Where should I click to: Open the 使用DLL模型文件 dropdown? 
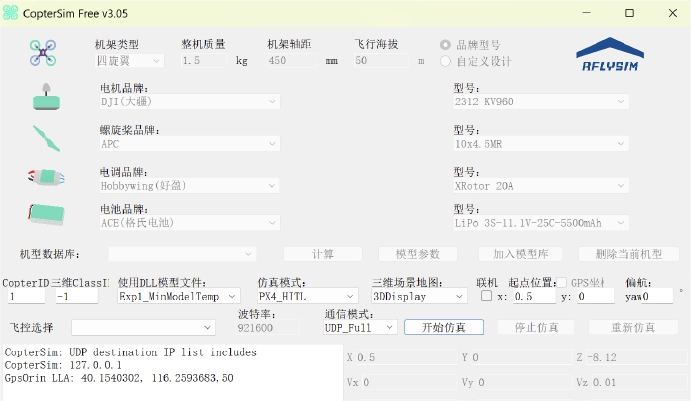pos(179,296)
